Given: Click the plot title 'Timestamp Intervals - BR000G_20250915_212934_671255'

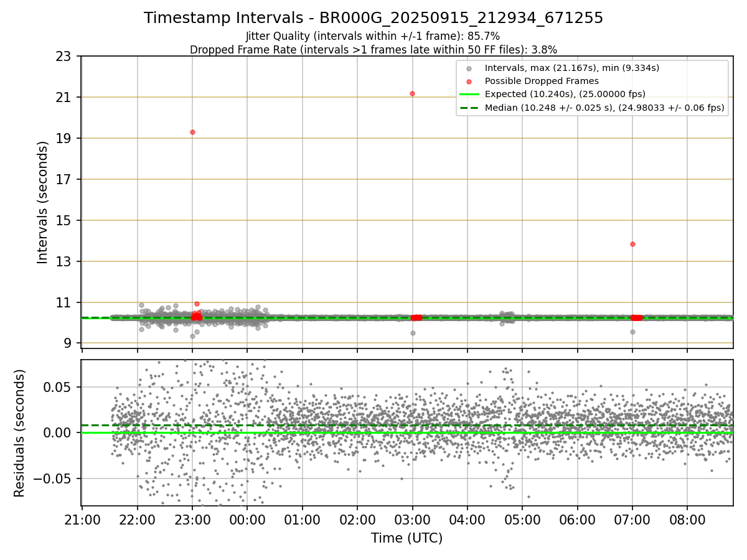Looking at the screenshot, I should click(374, 18).
